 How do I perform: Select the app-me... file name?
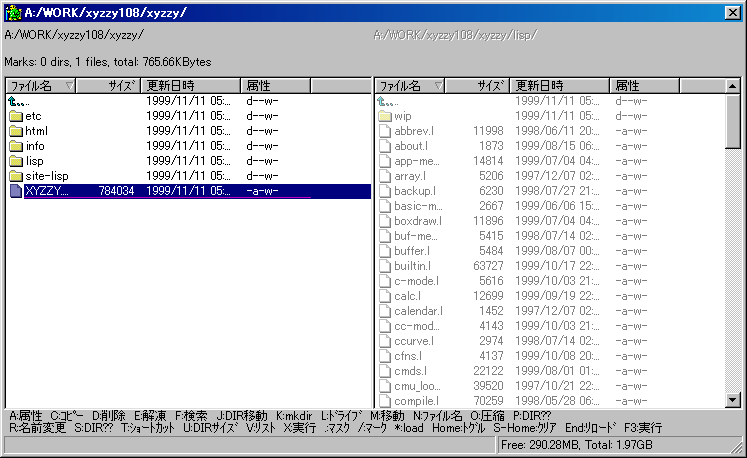(417, 161)
